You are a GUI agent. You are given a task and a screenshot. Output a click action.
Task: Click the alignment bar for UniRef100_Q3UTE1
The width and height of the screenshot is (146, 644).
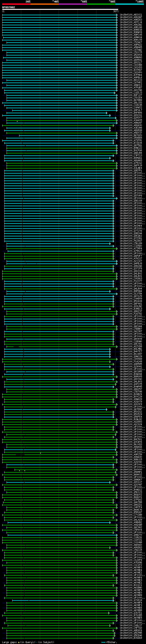tap(57, 613)
